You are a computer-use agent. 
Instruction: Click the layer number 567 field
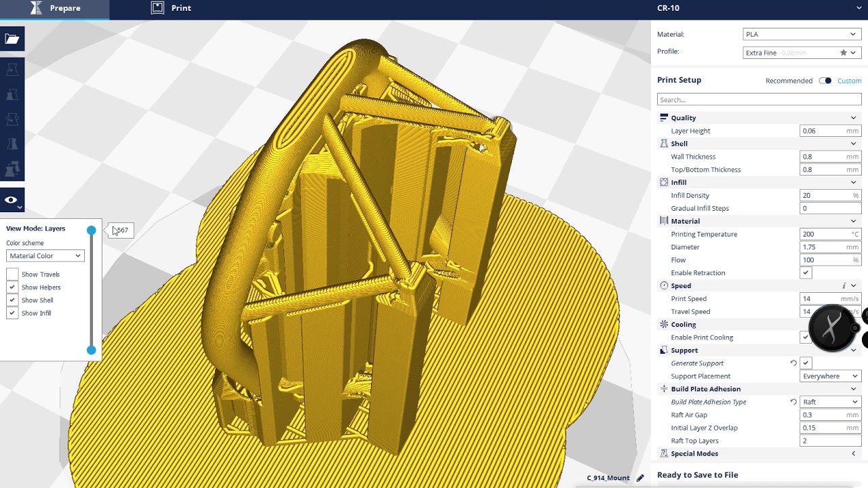(x=122, y=230)
